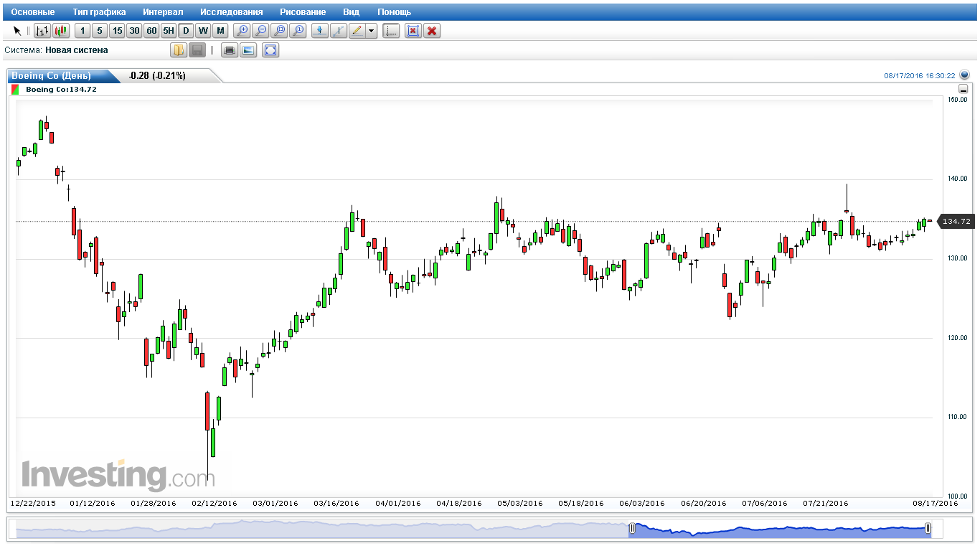980x551 pixels.
Task: Click the zoom in magnifier
Action: point(242,31)
